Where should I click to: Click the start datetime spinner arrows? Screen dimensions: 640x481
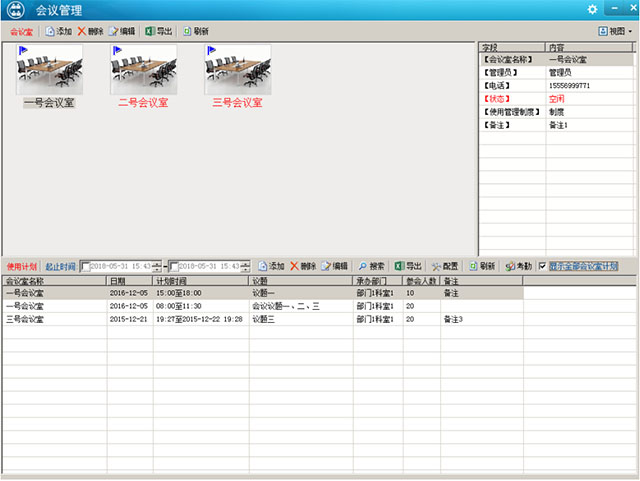coord(156,266)
